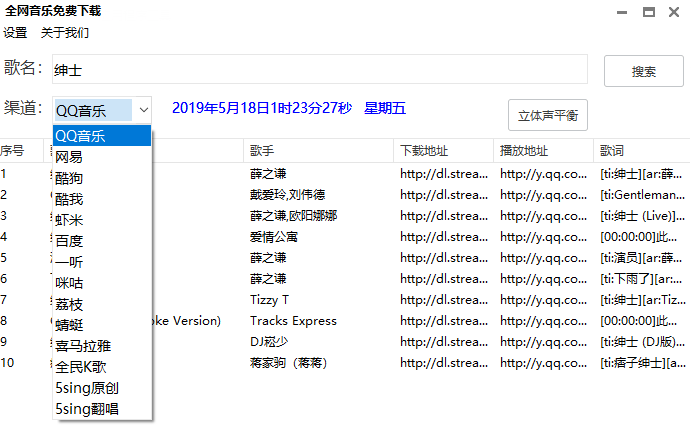The image size is (691, 437).
Task: Click download address in row 1
Action: click(x=444, y=174)
